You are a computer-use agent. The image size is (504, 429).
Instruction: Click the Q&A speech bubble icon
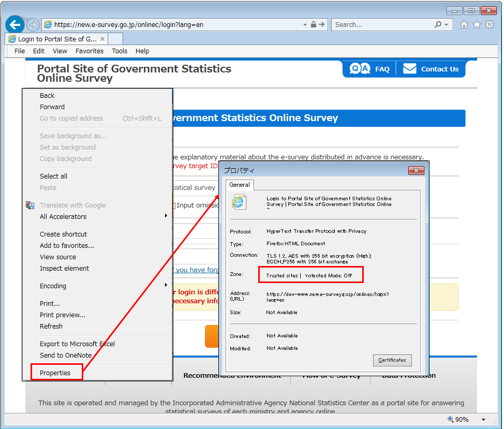click(360, 68)
